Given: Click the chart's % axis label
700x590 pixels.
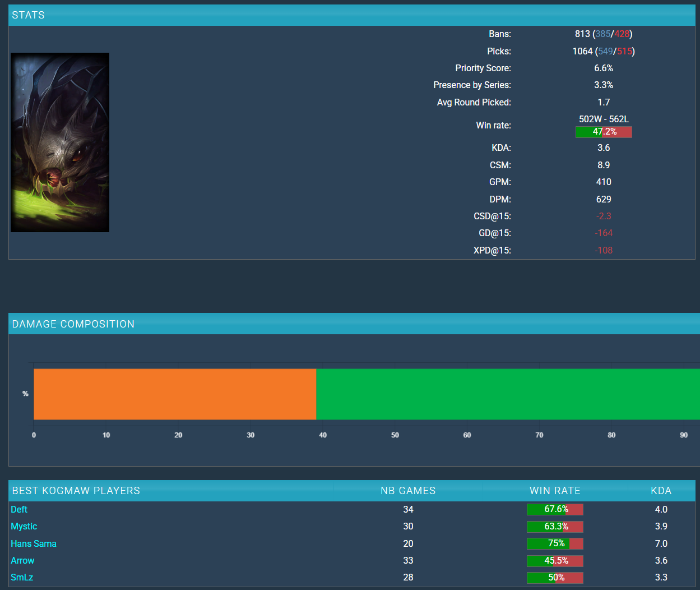Looking at the screenshot, I should [25, 394].
